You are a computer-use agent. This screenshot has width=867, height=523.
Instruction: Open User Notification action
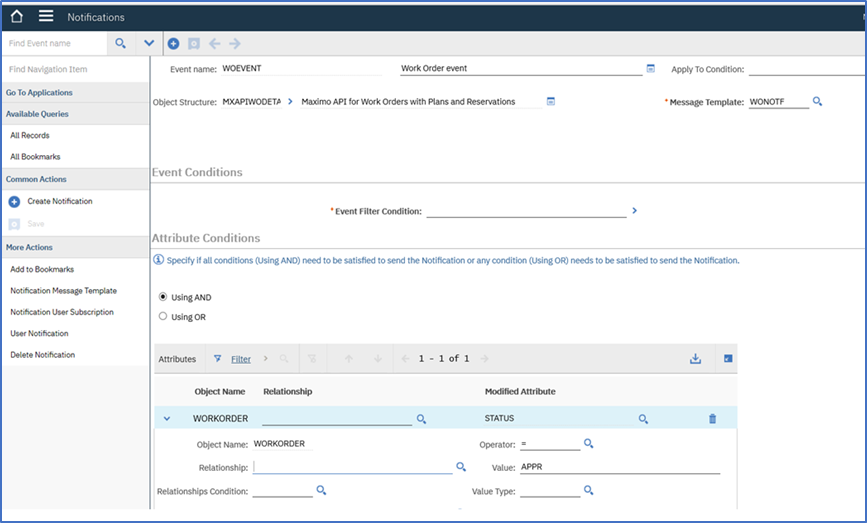[39, 333]
